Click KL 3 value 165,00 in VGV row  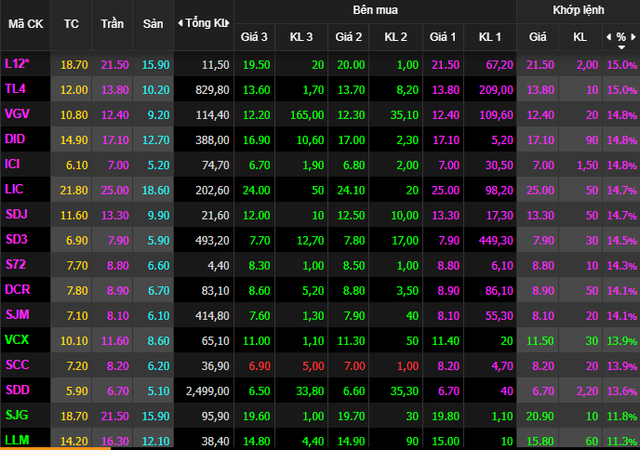coord(307,115)
